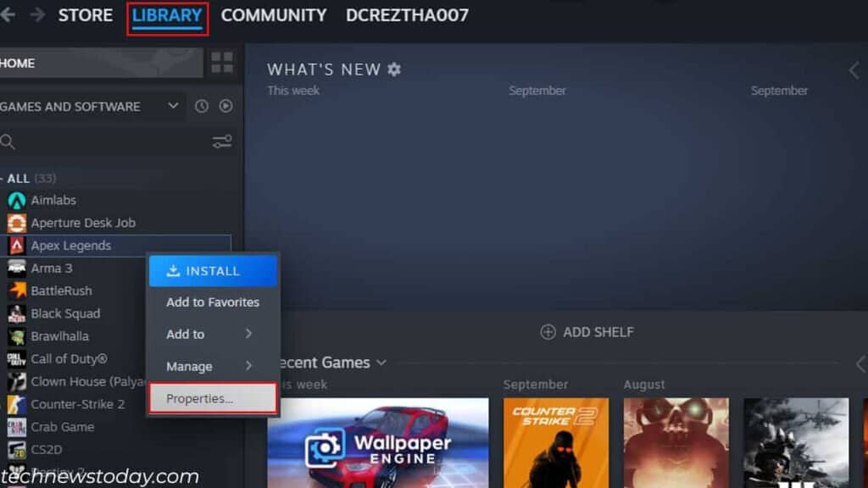Open the Community tab
The image size is (868, 488).
(x=273, y=15)
